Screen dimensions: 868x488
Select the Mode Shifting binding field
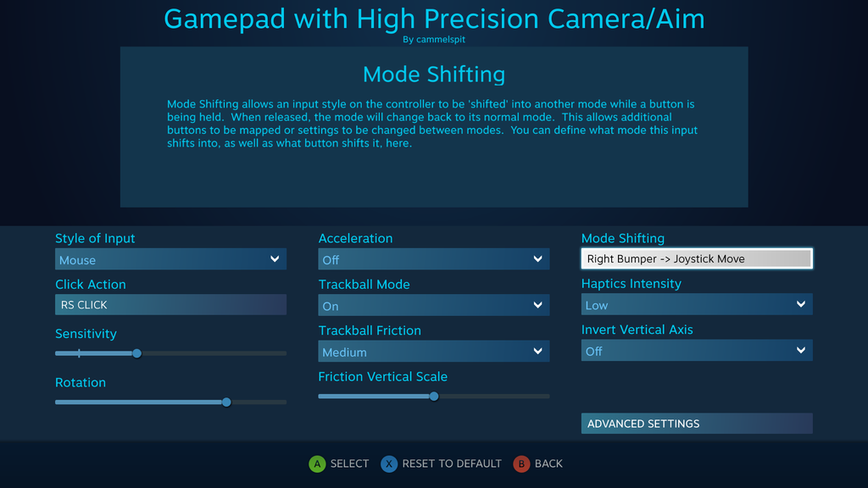pos(697,258)
